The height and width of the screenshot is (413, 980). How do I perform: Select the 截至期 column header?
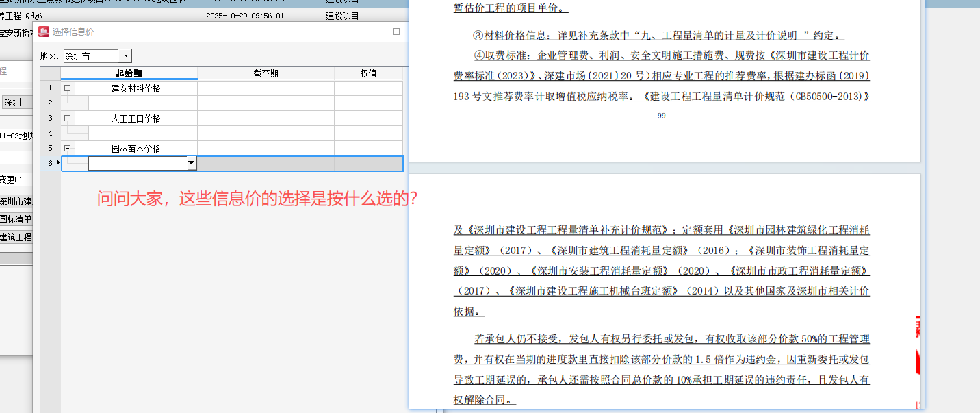pyautogui.click(x=265, y=73)
